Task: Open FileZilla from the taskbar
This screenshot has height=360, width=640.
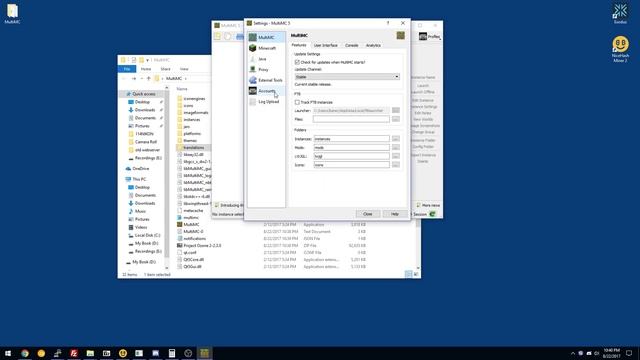Action: [74, 353]
